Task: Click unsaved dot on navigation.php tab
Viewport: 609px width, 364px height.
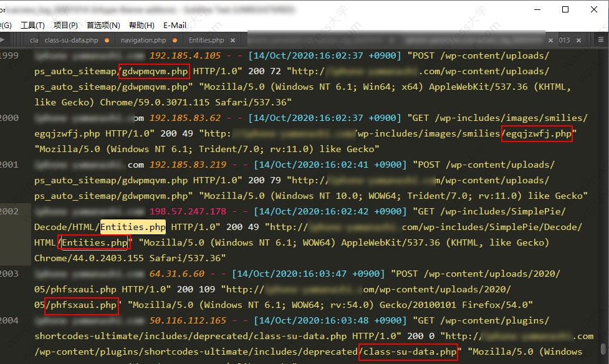Action: pyautogui.click(x=174, y=41)
